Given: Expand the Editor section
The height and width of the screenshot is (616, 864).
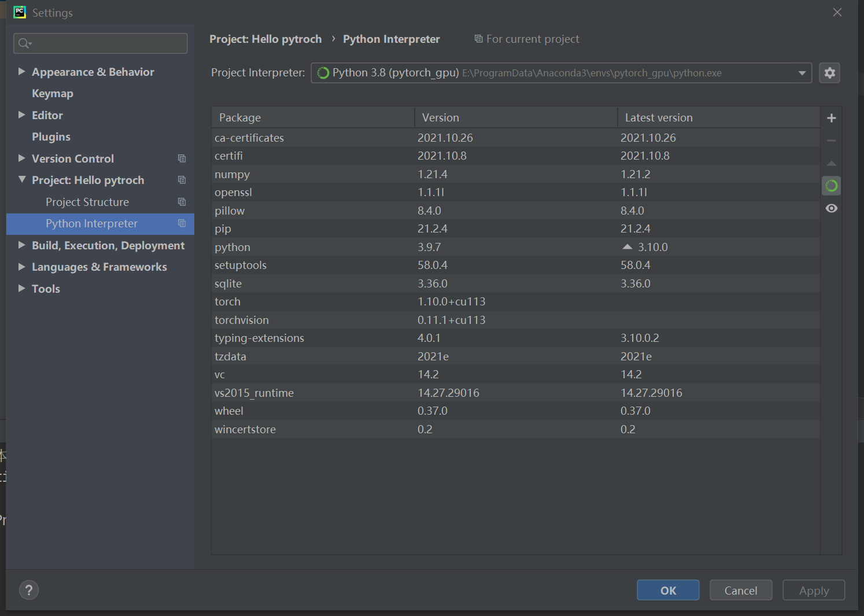Looking at the screenshot, I should [21, 115].
